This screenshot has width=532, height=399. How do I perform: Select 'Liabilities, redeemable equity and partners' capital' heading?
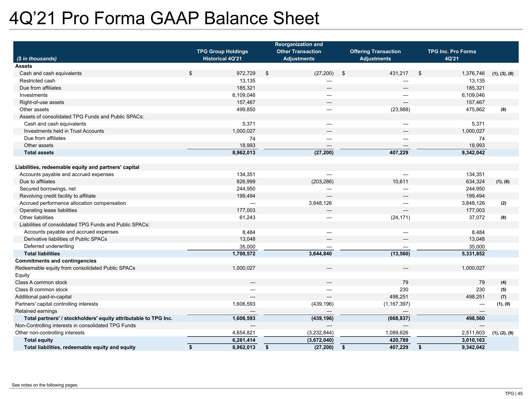coord(77,167)
